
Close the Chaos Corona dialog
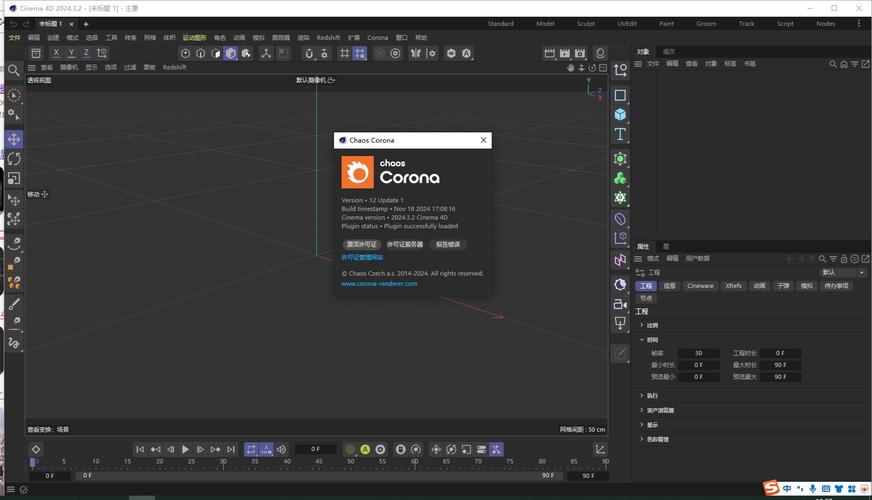pos(483,140)
